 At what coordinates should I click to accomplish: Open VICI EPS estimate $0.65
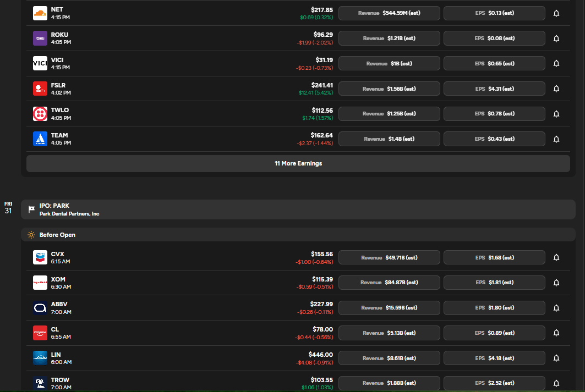click(x=494, y=63)
